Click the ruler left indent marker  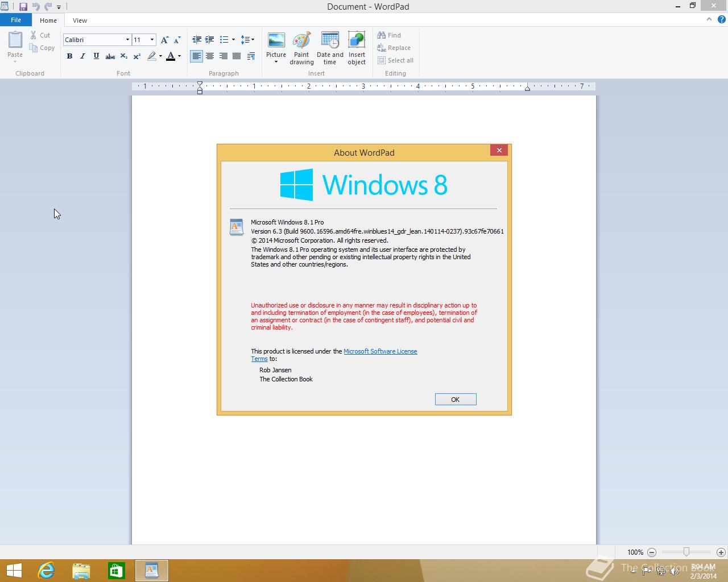(x=200, y=87)
